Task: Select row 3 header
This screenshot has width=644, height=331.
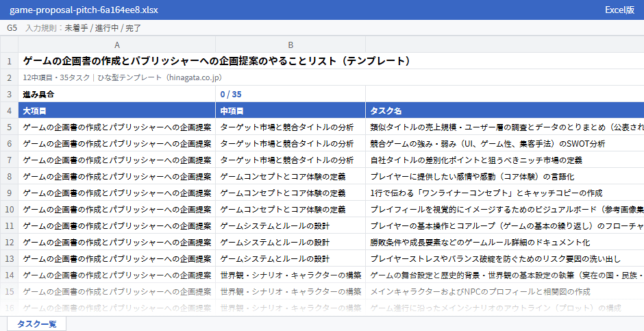Action: point(9,94)
